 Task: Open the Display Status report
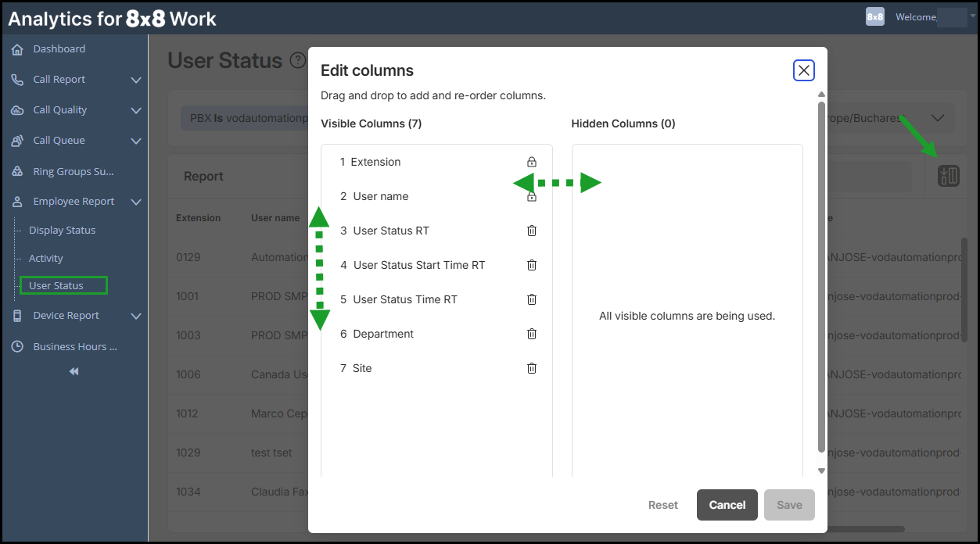tap(62, 231)
